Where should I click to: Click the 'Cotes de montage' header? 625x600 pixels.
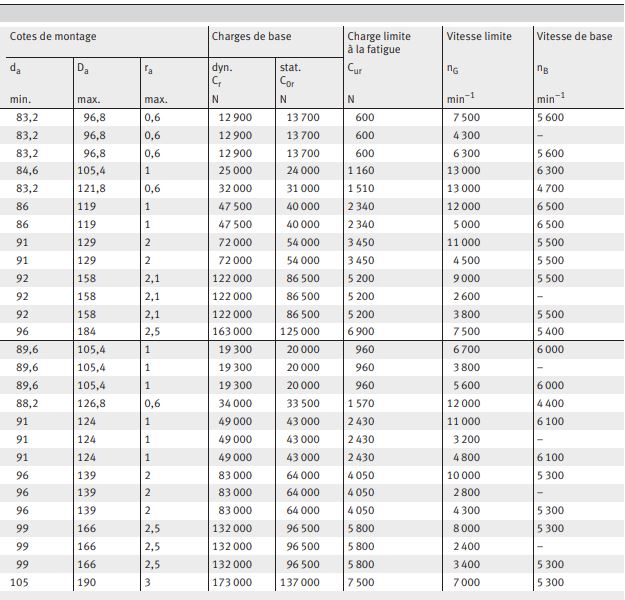click(x=53, y=36)
